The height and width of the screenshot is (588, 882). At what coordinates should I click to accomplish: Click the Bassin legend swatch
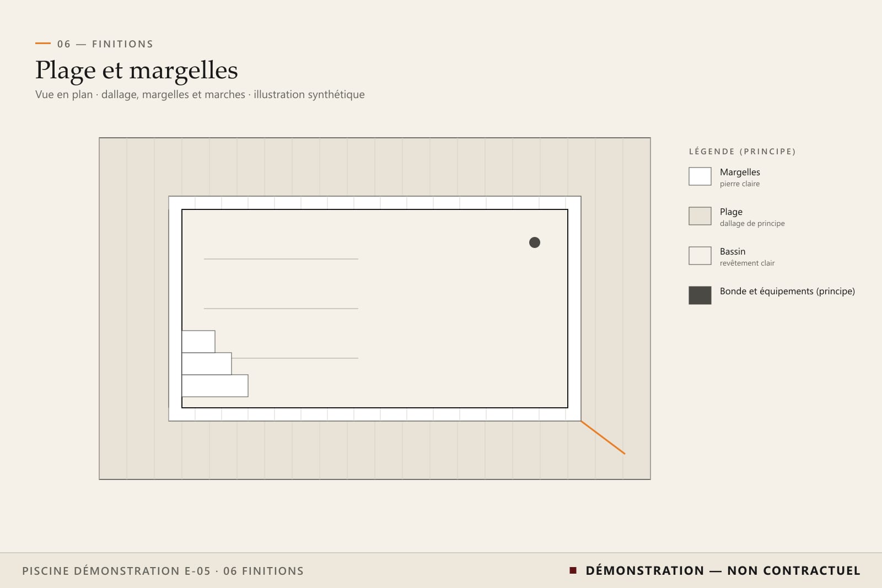click(700, 256)
